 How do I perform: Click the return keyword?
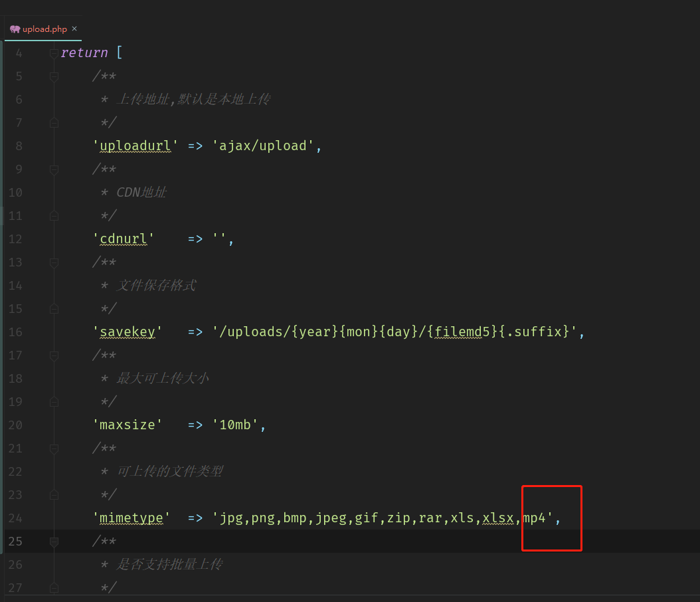point(84,53)
